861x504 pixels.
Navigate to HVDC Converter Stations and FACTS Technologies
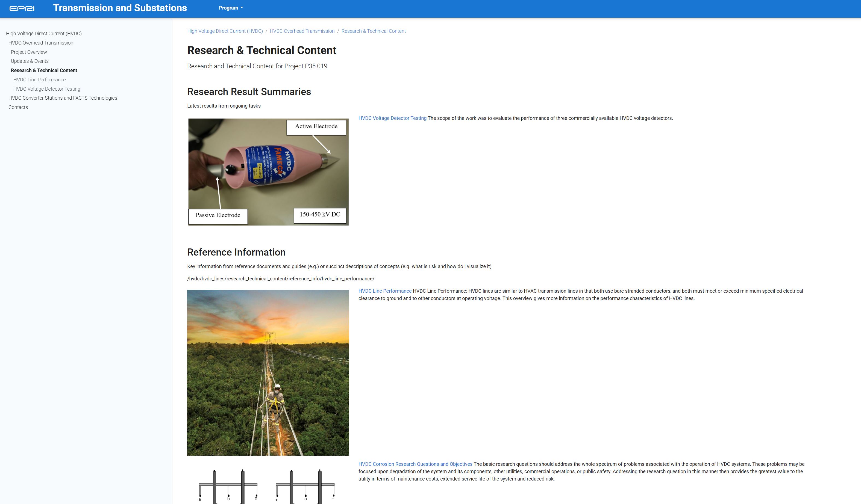click(x=63, y=98)
